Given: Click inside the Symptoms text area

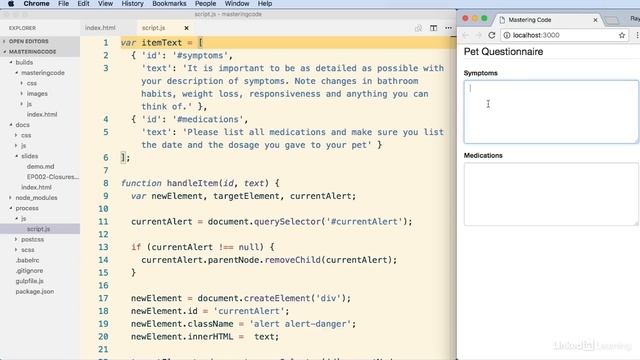Looking at the screenshot, I should tap(551, 112).
